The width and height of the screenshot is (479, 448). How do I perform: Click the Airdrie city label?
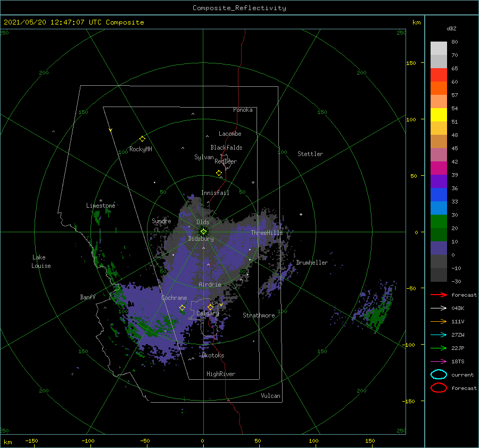pyautogui.click(x=210, y=284)
